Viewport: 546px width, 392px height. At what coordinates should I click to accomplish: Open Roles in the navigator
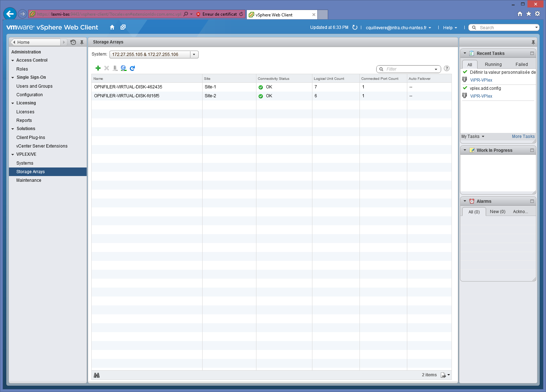tap(22, 69)
